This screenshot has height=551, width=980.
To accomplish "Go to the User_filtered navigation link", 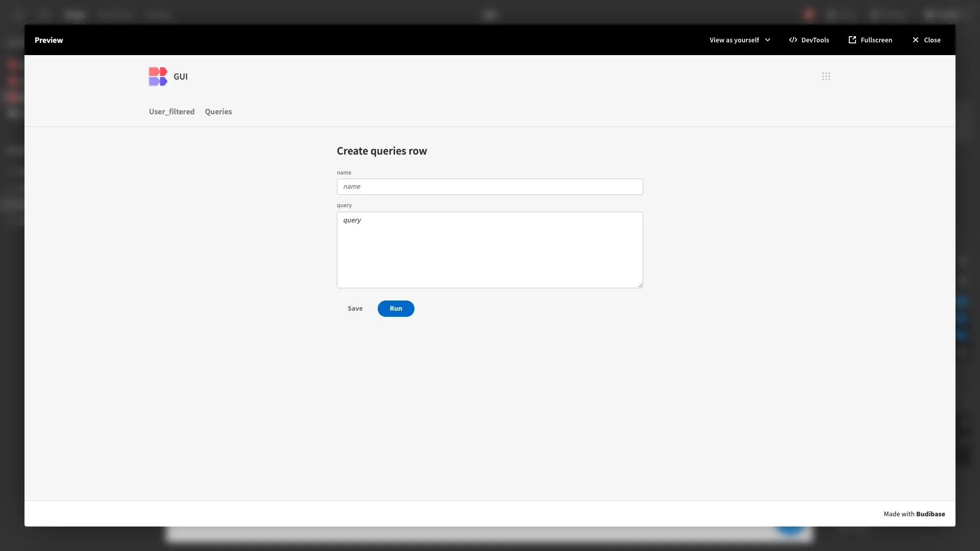I will tap(171, 112).
